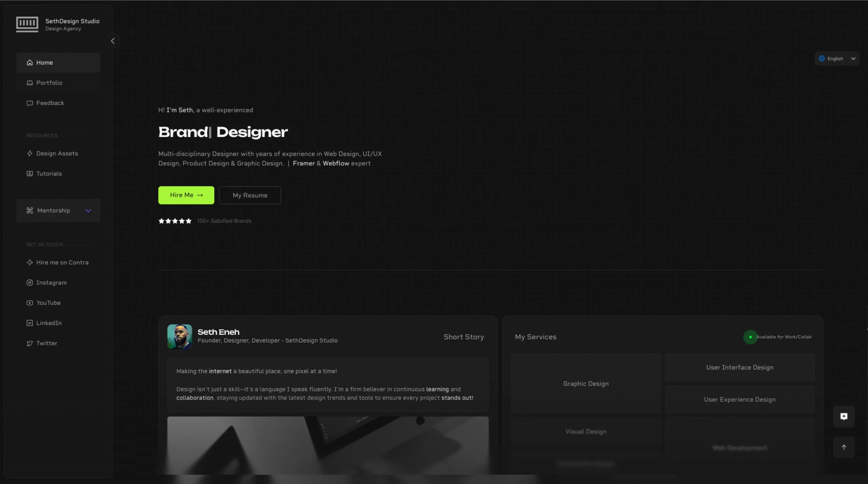
Task: Click the Twitter bird icon
Action: (30, 343)
